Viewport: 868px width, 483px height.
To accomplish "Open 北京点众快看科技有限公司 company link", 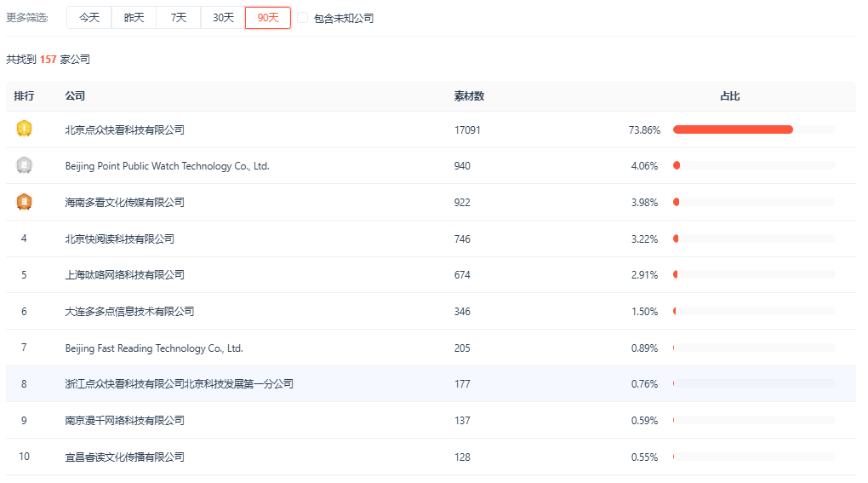I will [124, 130].
